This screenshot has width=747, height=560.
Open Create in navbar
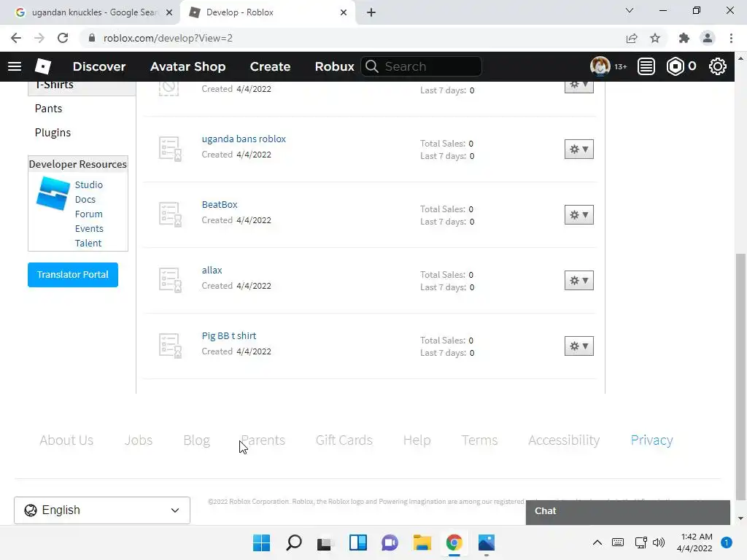pyautogui.click(x=270, y=66)
